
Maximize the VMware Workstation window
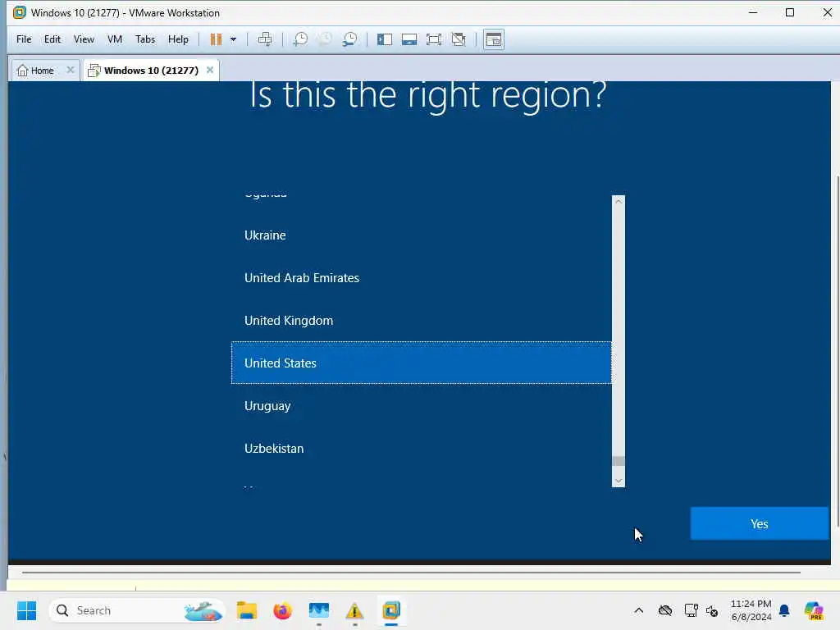(x=790, y=12)
